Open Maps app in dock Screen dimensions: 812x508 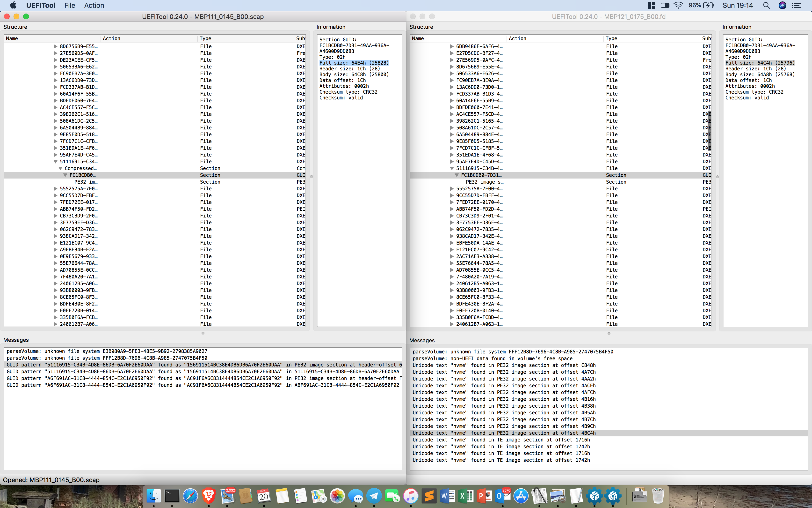(x=319, y=496)
